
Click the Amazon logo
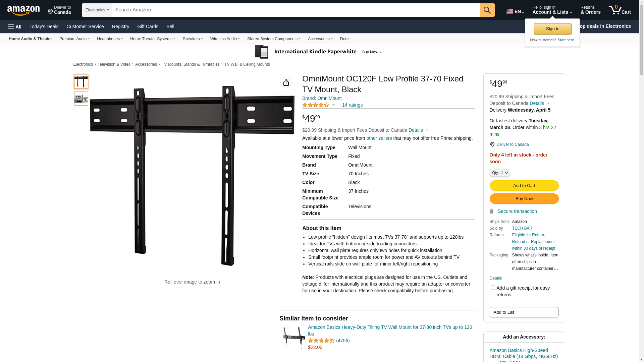pos(23,10)
